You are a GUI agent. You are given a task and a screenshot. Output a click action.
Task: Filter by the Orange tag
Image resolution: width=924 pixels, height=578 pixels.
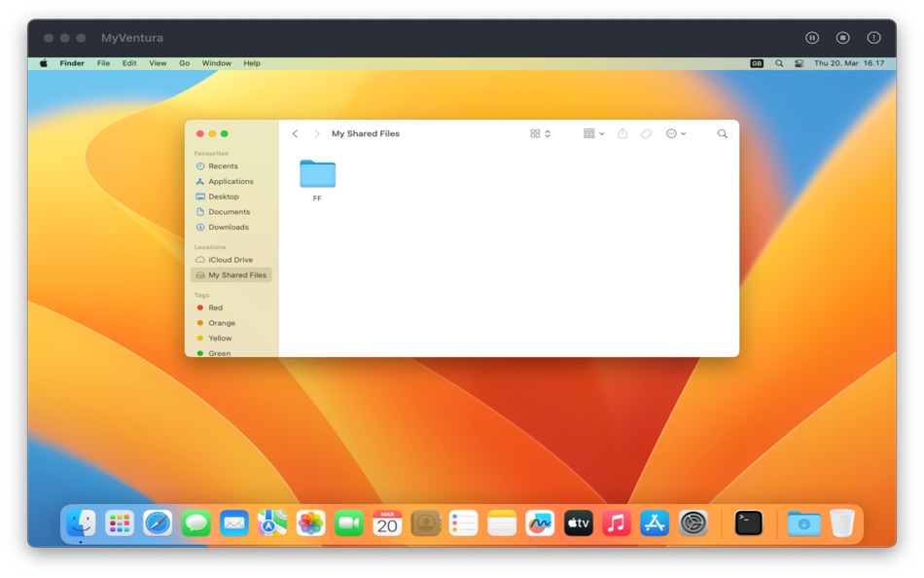click(x=231, y=323)
